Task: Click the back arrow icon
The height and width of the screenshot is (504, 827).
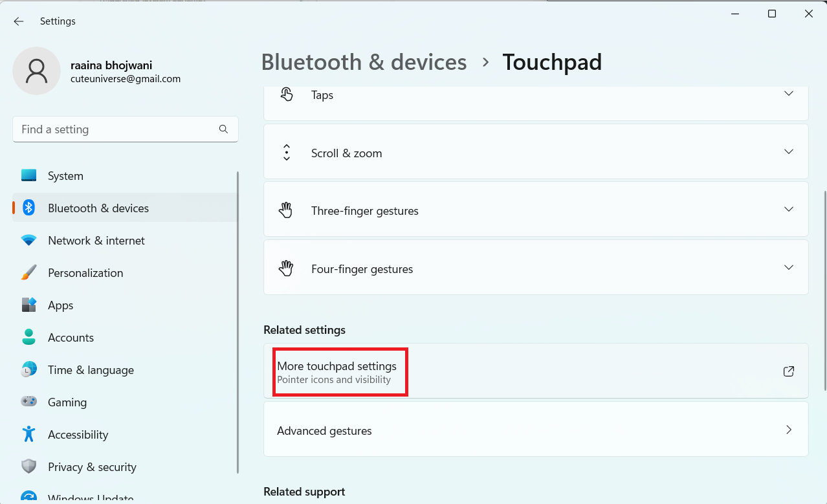Action: (x=19, y=21)
